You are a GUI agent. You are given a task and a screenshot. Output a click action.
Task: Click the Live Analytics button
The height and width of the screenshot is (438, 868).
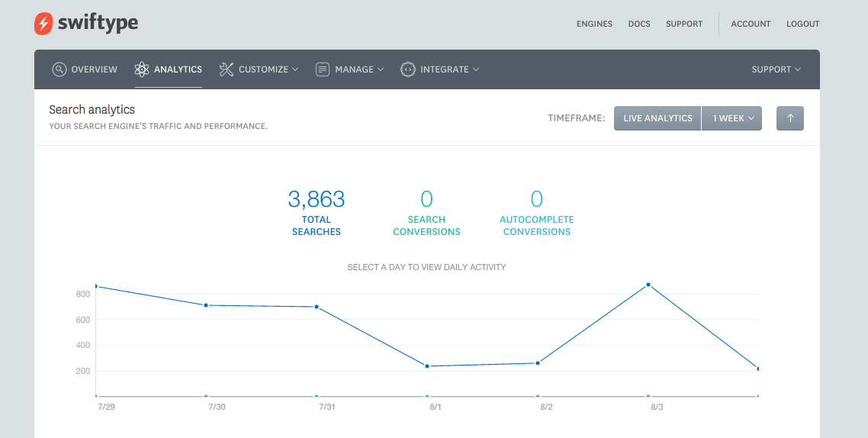[x=657, y=118]
